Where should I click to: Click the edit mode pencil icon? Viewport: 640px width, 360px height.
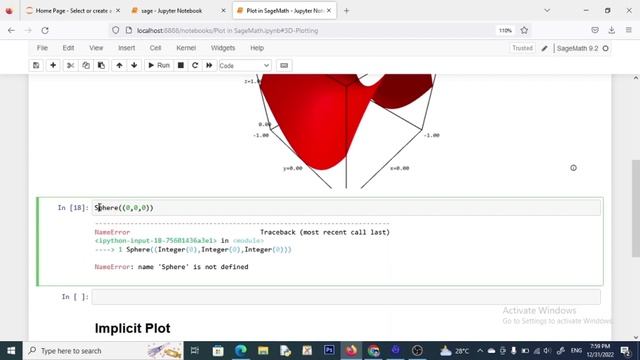(x=544, y=48)
